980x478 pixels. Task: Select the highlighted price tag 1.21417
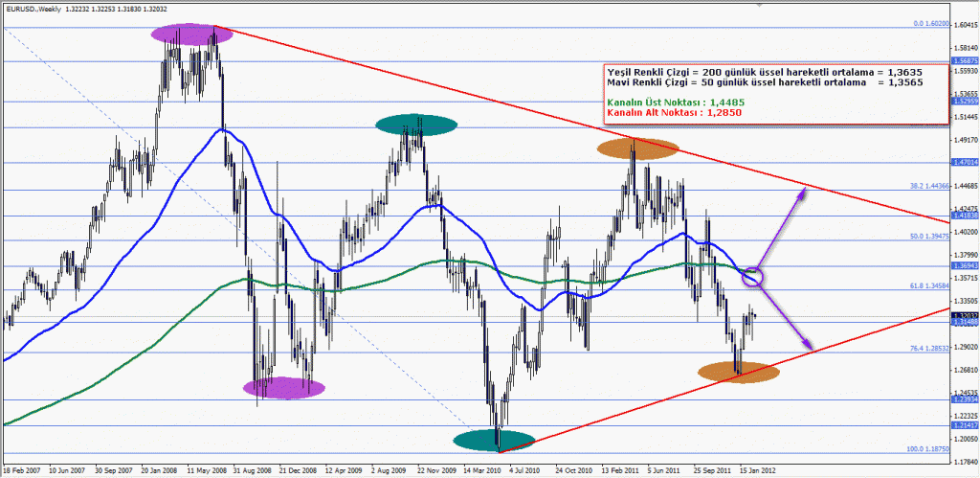pos(965,425)
